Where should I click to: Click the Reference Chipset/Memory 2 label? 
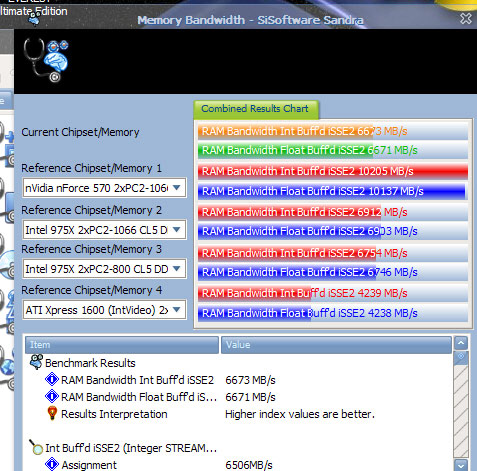pos(91,210)
